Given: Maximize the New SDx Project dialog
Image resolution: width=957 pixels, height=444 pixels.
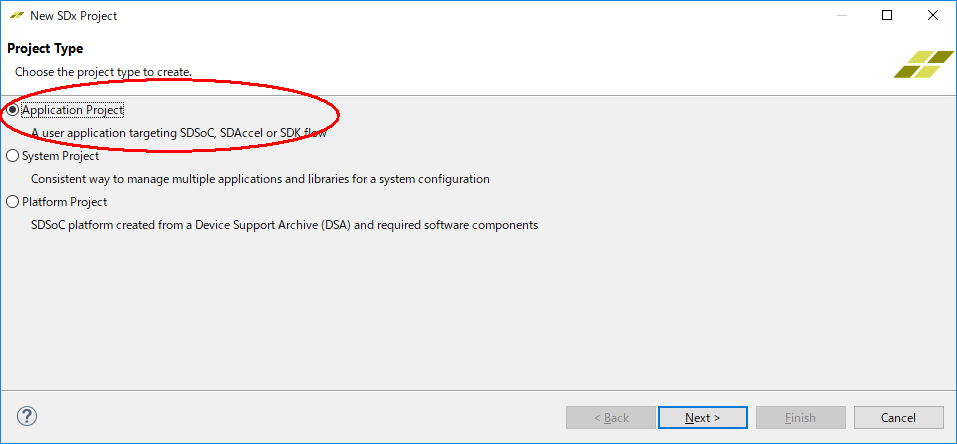Looking at the screenshot, I should 887,16.
